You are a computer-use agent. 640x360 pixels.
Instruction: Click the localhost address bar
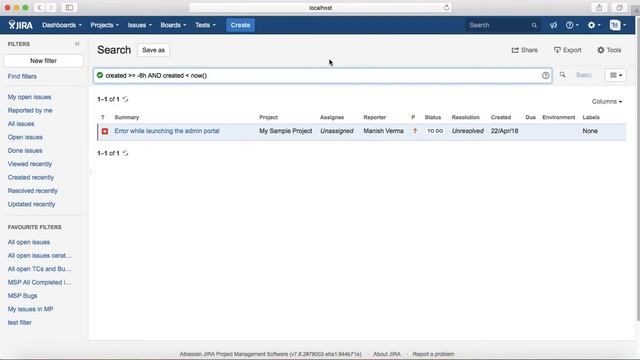pyautogui.click(x=320, y=8)
